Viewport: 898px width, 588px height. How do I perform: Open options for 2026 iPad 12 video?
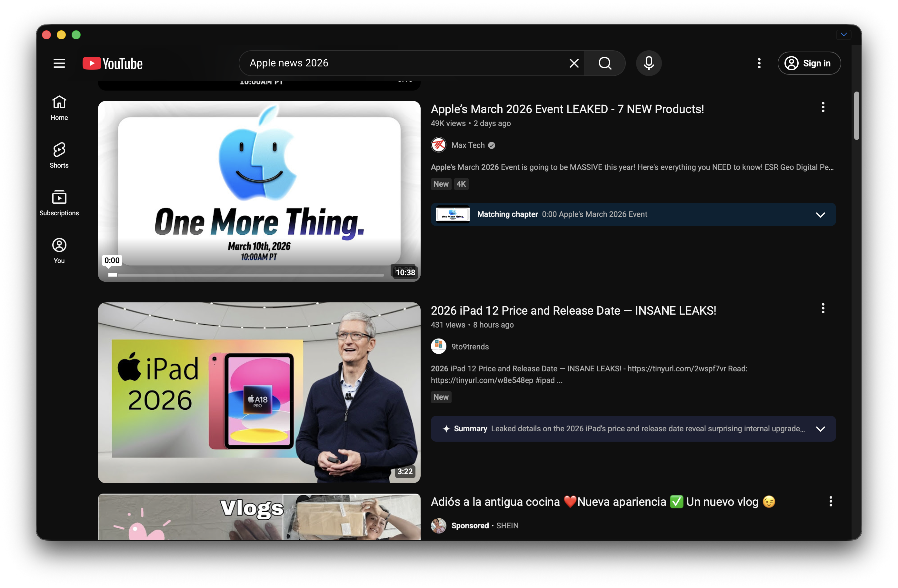pyautogui.click(x=823, y=309)
